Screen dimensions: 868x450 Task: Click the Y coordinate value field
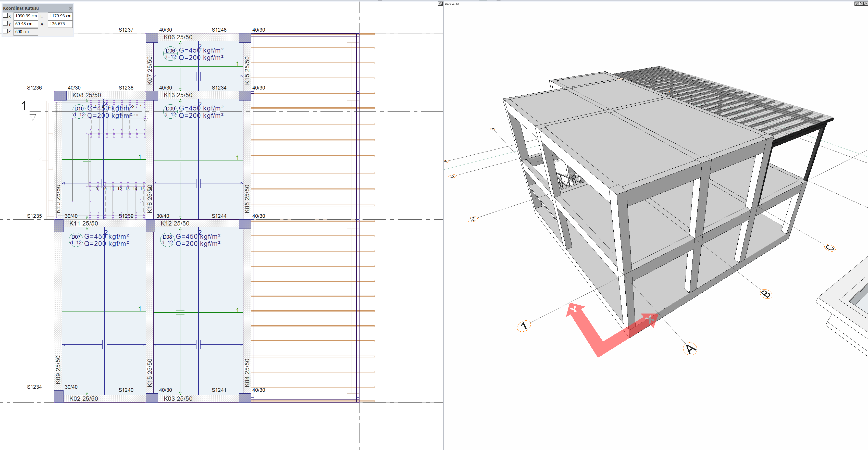tap(26, 24)
